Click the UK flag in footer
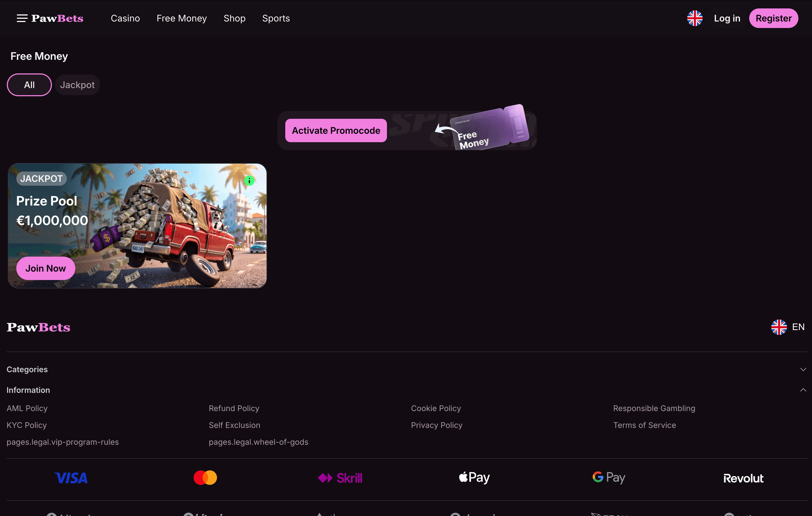The width and height of the screenshot is (812, 516). [779, 327]
